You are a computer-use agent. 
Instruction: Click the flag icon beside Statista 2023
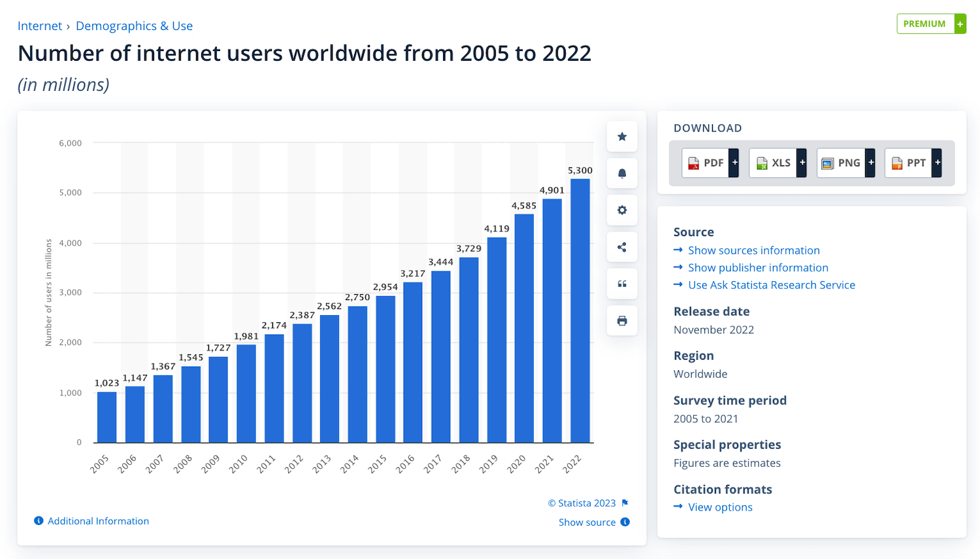pos(625,503)
